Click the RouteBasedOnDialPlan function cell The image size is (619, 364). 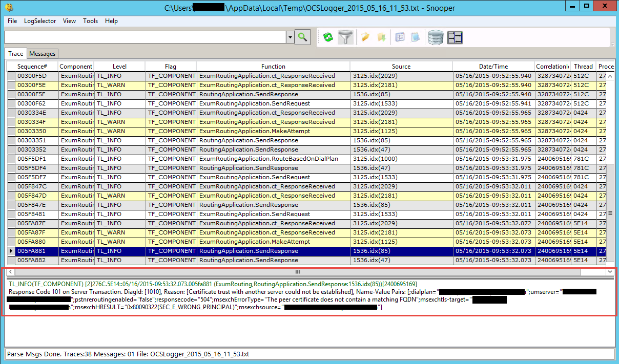(x=274, y=159)
